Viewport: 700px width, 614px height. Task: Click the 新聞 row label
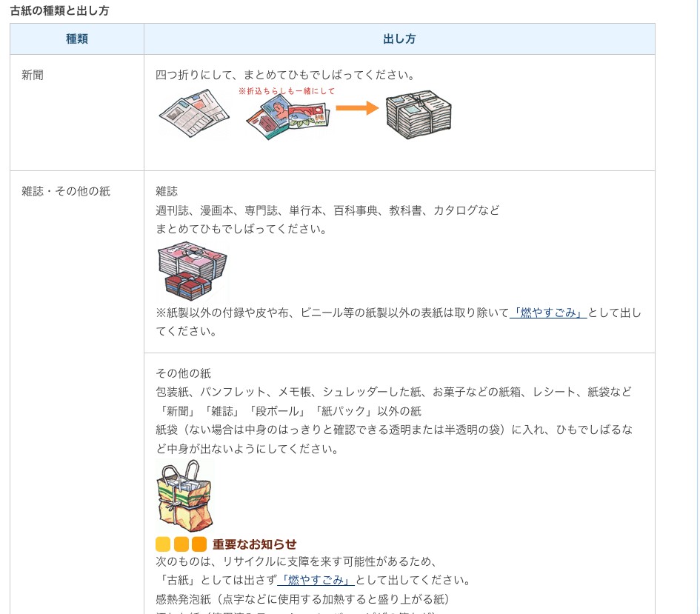(x=33, y=75)
